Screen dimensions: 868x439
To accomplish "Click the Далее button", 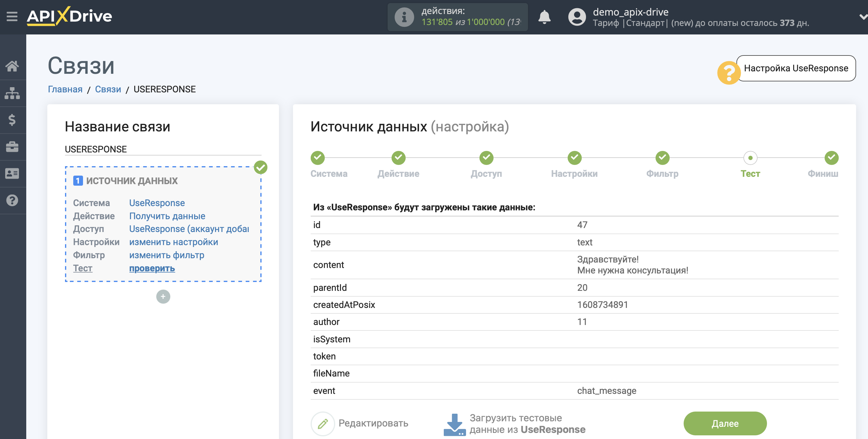I will click(725, 423).
